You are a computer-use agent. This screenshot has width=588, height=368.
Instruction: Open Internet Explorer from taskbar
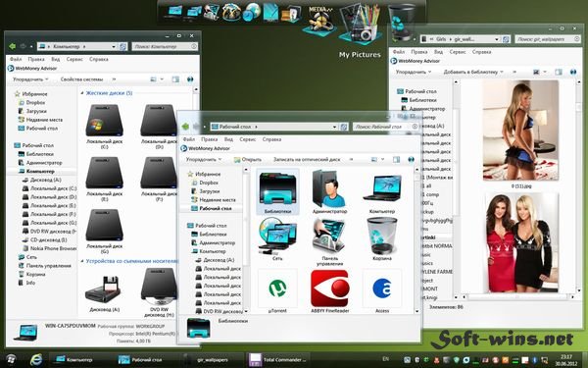pos(36,359)
